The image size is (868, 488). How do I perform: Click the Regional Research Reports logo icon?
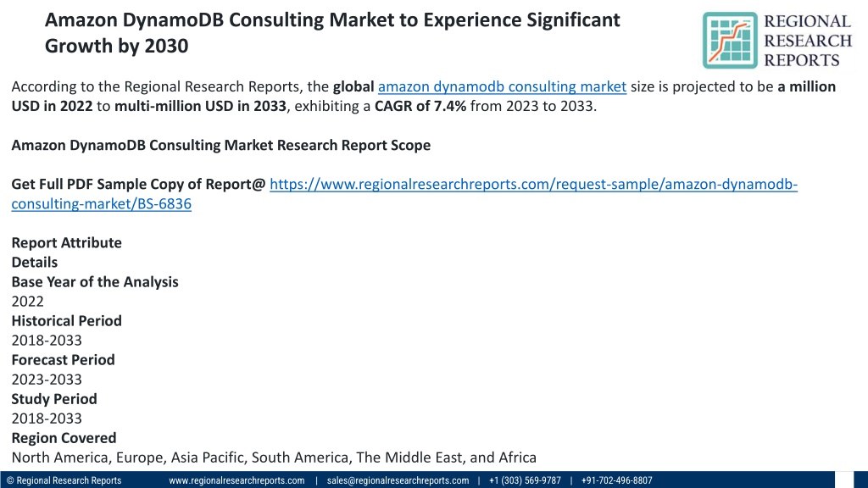[x=730, y=41]
